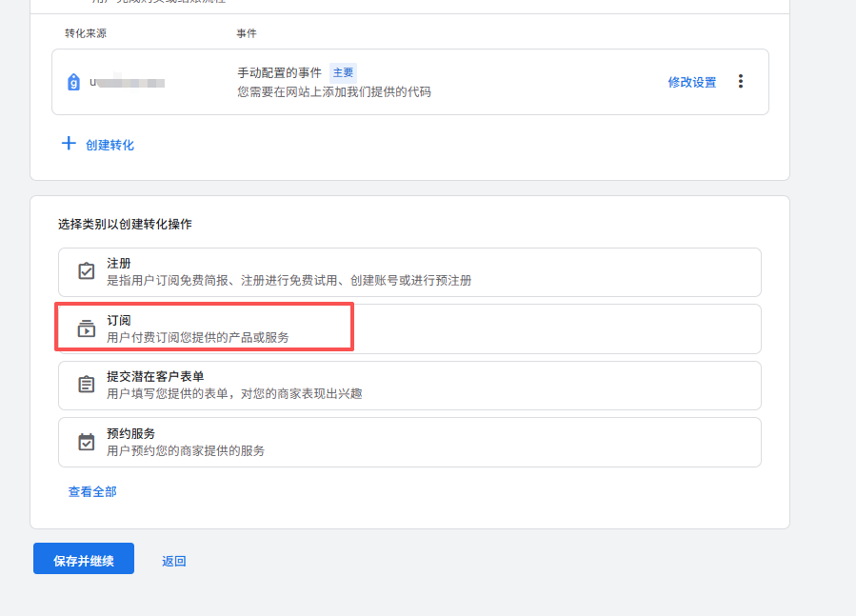Click the Google tag icon in source row

[74, 82]
